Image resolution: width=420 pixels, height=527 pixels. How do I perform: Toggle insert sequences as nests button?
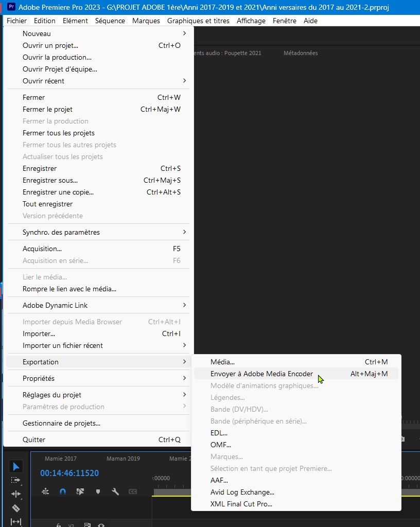click(x=45, y=491)
